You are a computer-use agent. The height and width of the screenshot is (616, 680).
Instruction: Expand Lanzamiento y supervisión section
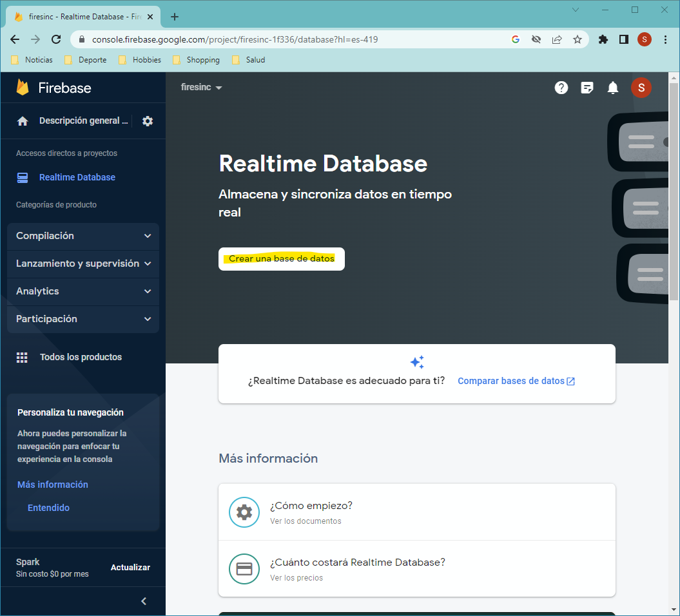pyautogui.click(x=83, y=264)
